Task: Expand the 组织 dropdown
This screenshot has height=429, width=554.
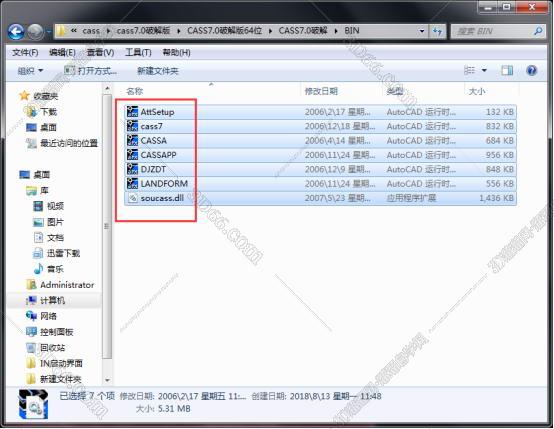Action: 30,71
